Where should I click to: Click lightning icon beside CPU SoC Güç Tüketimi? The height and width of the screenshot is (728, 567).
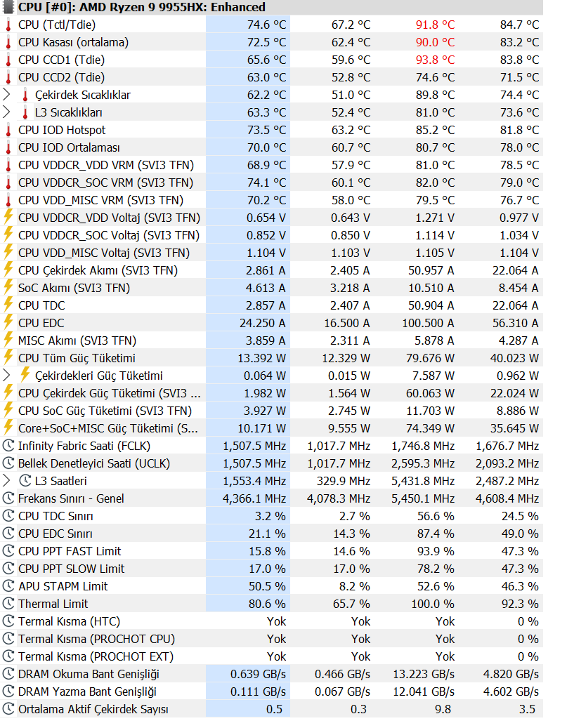[8, 410]
